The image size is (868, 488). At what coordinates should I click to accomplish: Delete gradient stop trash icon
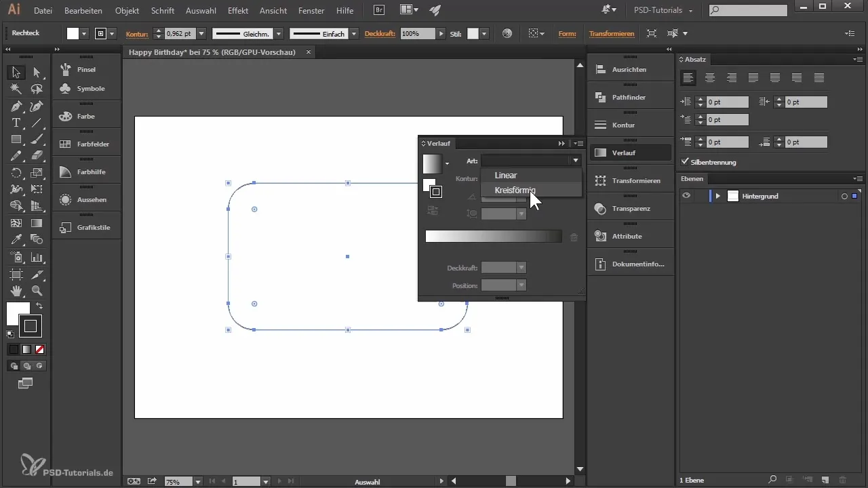574,237
